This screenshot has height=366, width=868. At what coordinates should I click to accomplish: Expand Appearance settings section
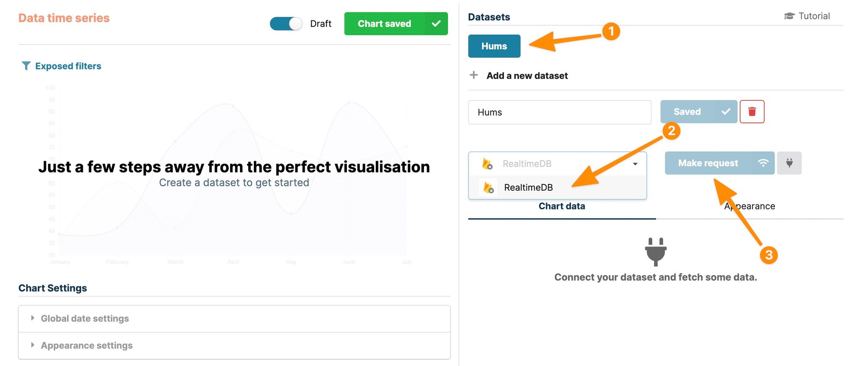coord(86,346)
